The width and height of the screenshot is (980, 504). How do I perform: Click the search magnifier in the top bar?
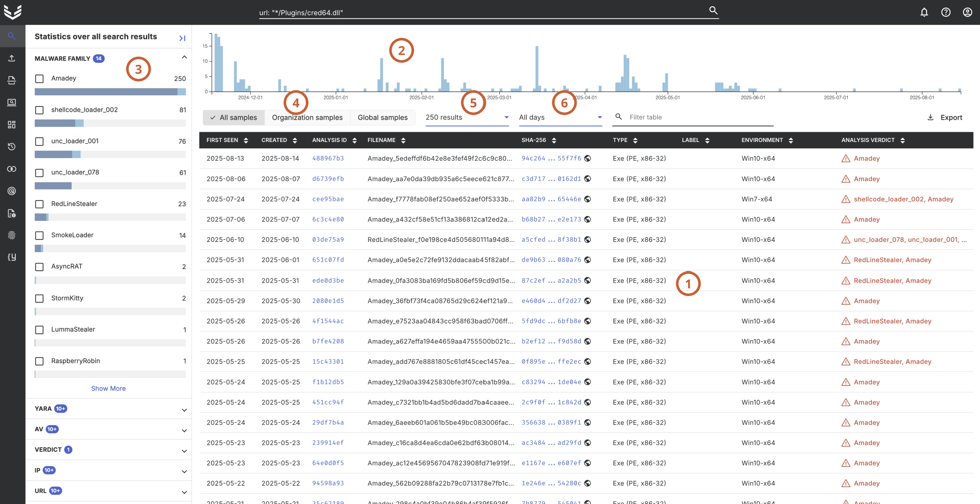713,11
